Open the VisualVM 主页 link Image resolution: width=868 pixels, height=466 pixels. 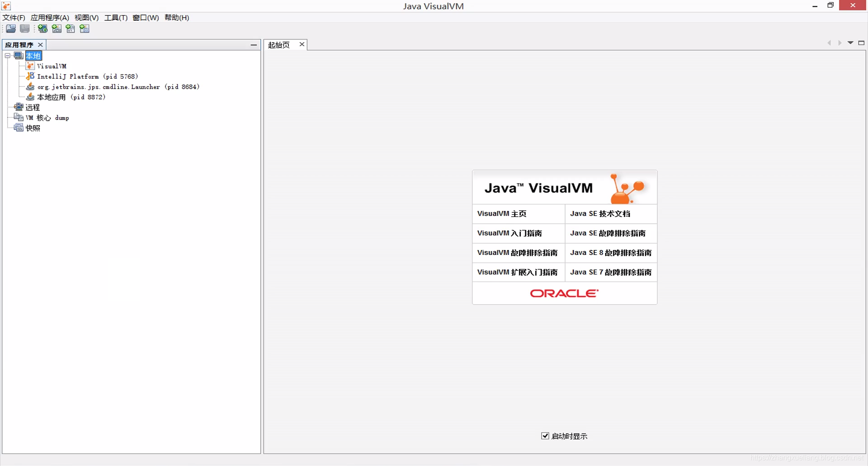coord(501,213)
